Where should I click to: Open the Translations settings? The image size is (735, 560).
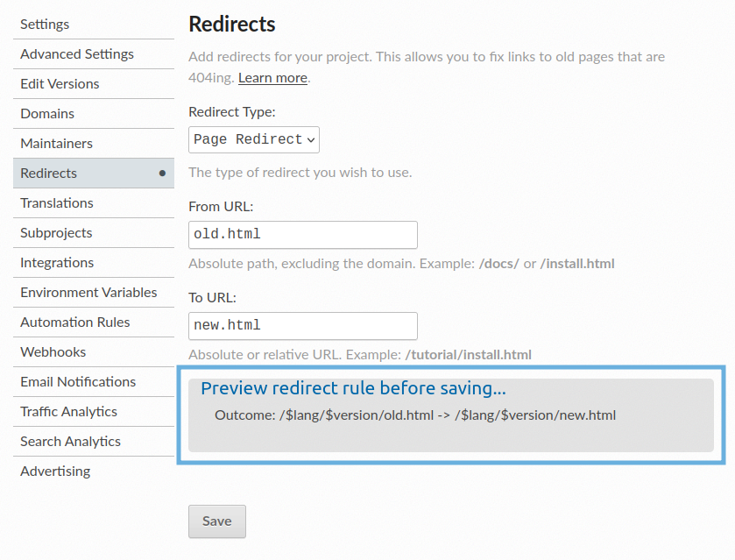pos(56,202)
